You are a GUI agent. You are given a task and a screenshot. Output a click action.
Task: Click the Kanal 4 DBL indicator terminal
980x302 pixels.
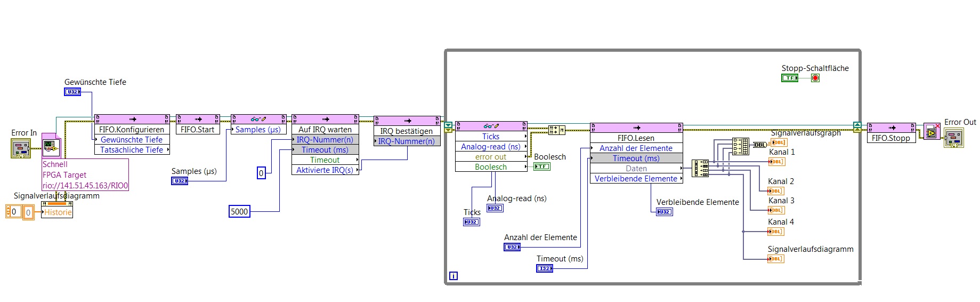click(x=776, y=232)
